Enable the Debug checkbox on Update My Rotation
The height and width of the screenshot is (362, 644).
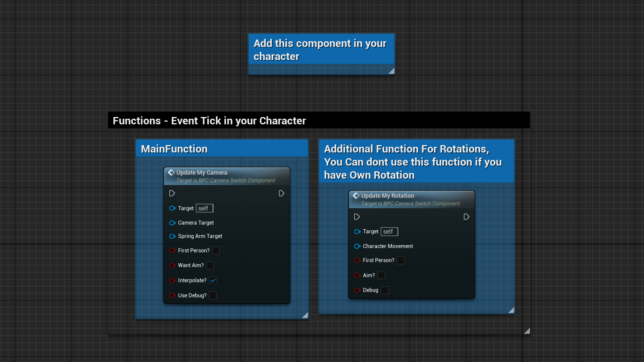point(385,290)
